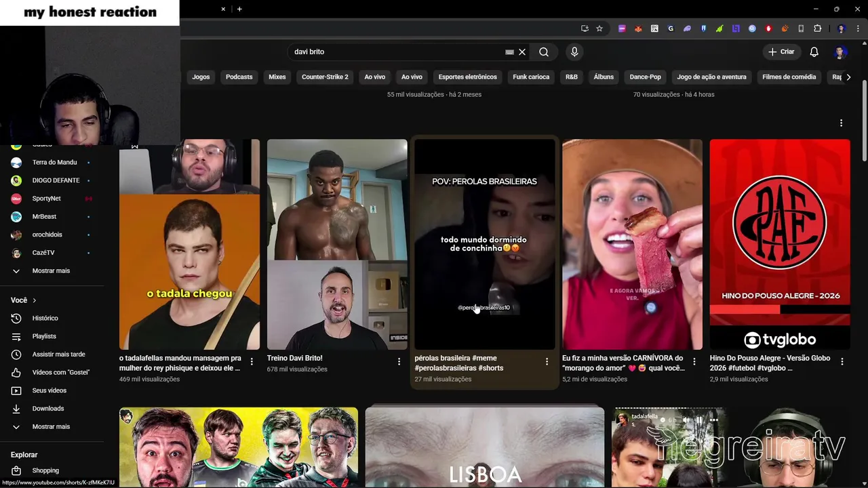Open the account avatar menu
Image resolution: width=868 pixels, height=488 pixels.
click(841, 52)
